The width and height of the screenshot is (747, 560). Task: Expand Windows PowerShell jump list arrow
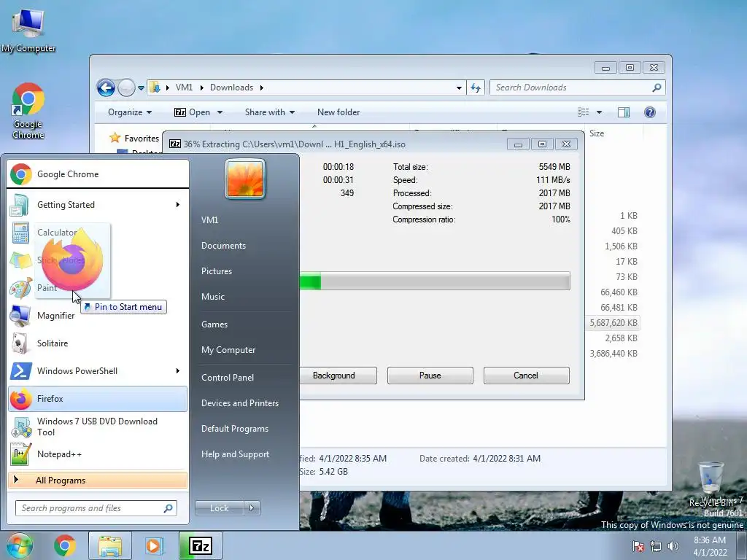[178, 371]
